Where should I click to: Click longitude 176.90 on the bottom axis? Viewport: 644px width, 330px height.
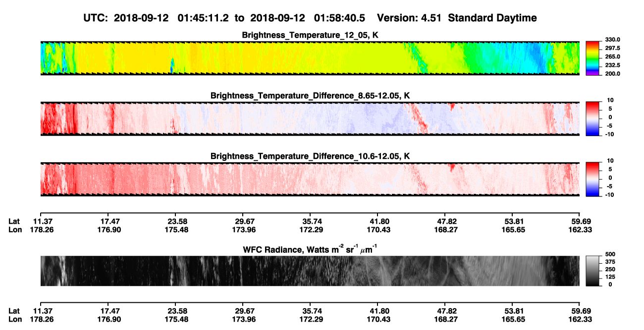pyautogui.click(x=110, y=320)
